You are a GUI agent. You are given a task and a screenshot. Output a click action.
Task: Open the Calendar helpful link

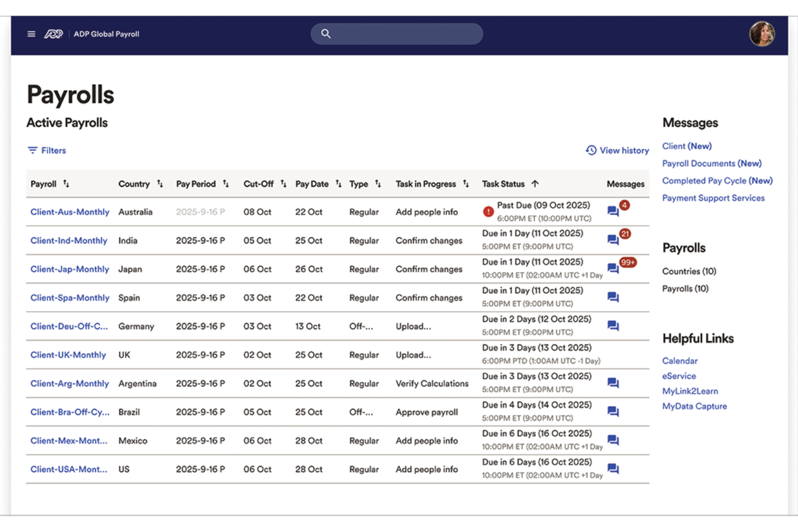click(x=680, y=361)
